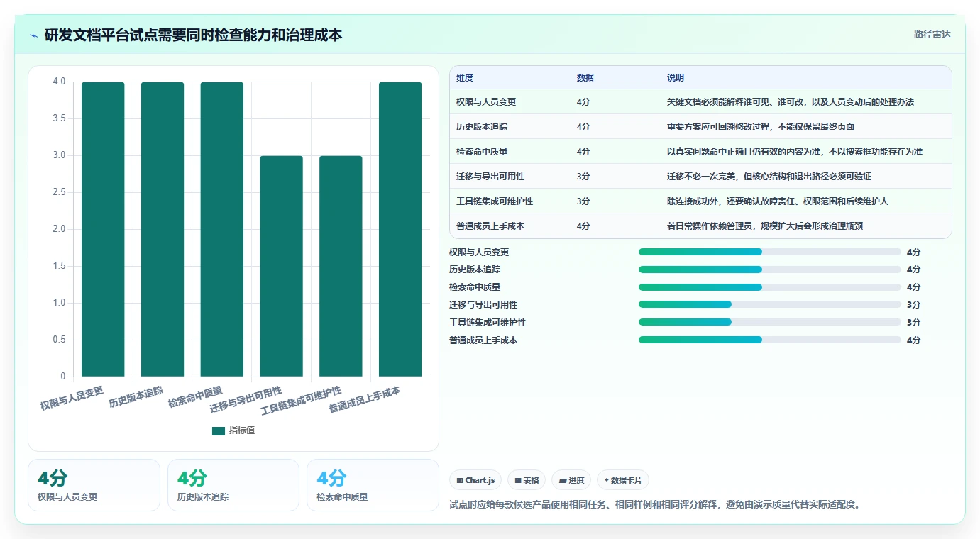Click the description starting 若日常操作依赖管理员
980x539 pixels.
tap(765, 226)
